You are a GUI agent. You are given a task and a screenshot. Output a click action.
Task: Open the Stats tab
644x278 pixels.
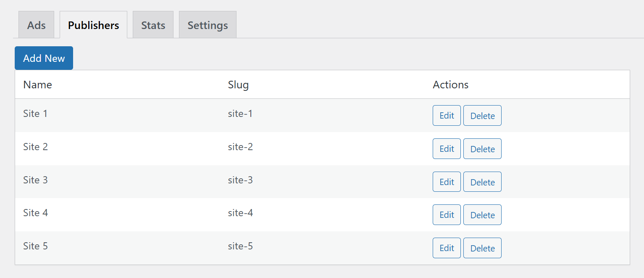click(x=153, y=25)
